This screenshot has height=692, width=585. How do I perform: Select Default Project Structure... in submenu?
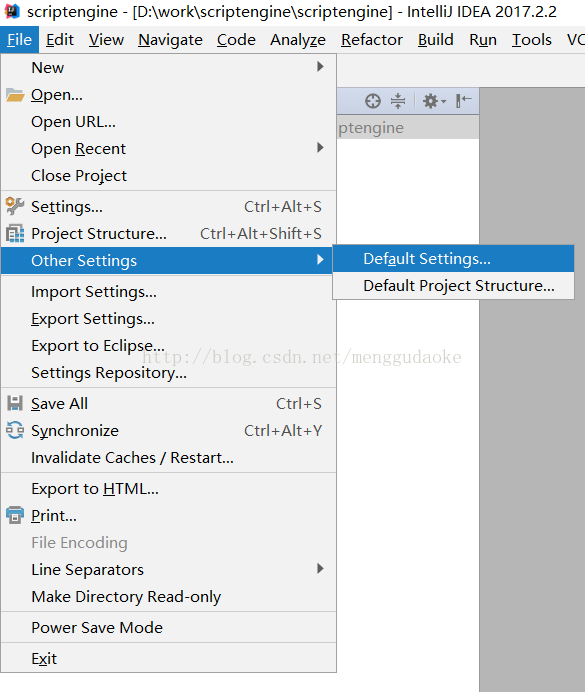454,286
